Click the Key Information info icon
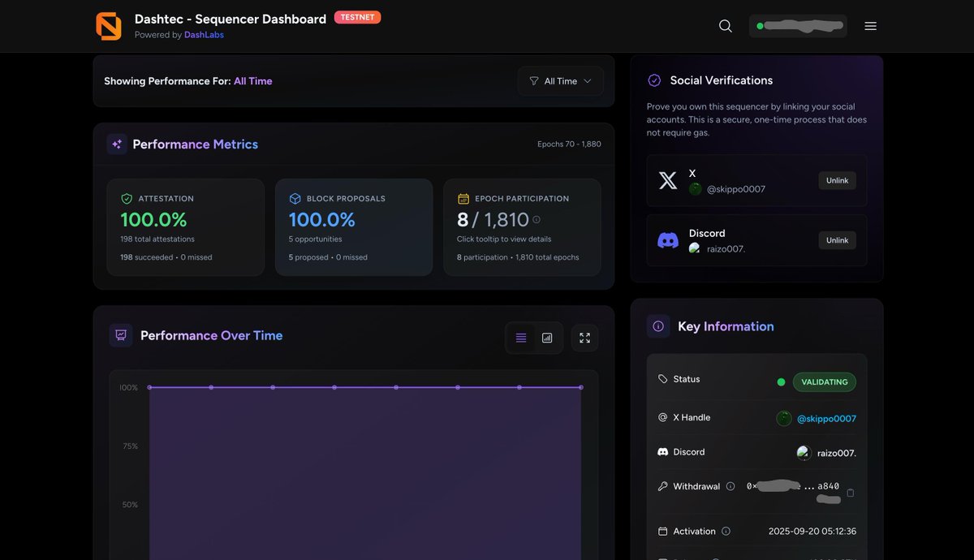Screen dimensions: 974x560 tap(658, 326)
